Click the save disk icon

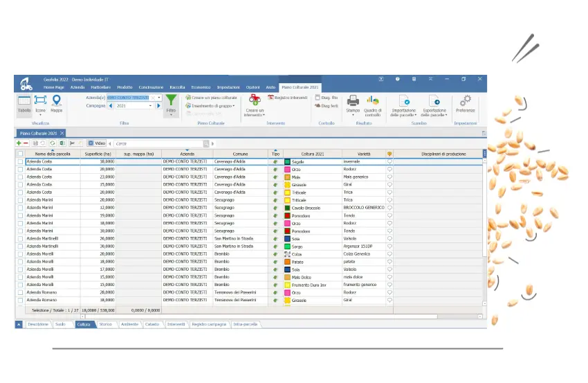[35, 143]
